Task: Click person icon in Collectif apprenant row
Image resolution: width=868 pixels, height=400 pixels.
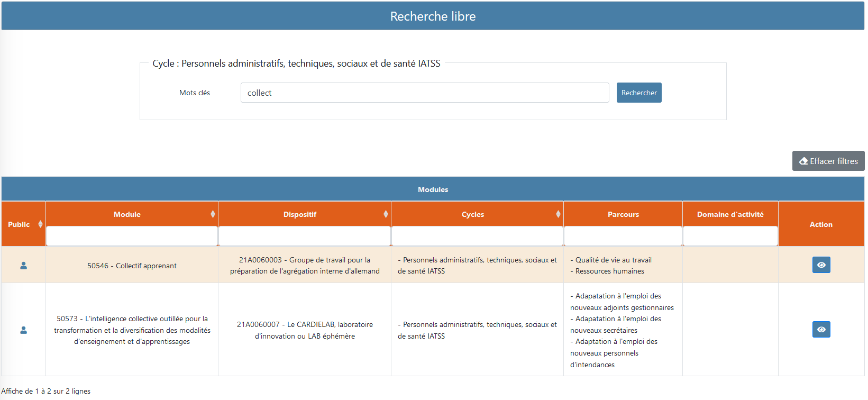Action: click(23, 266)
